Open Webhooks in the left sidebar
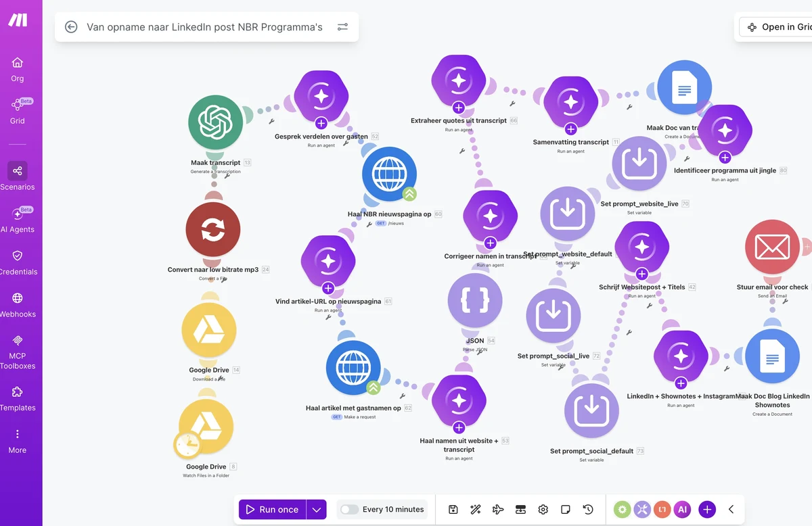Screen dimensions: 812x526 [18, 305]
